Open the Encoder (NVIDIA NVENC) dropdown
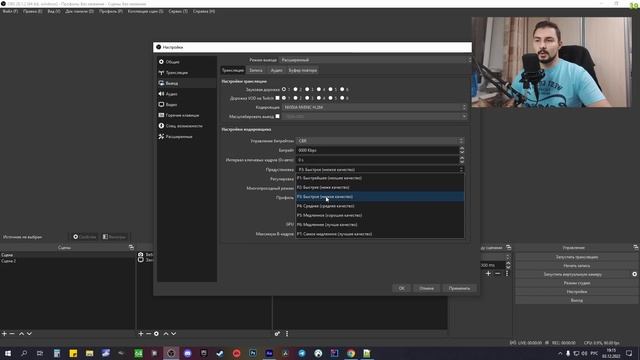640x360 pixels. tap(374, 107)
